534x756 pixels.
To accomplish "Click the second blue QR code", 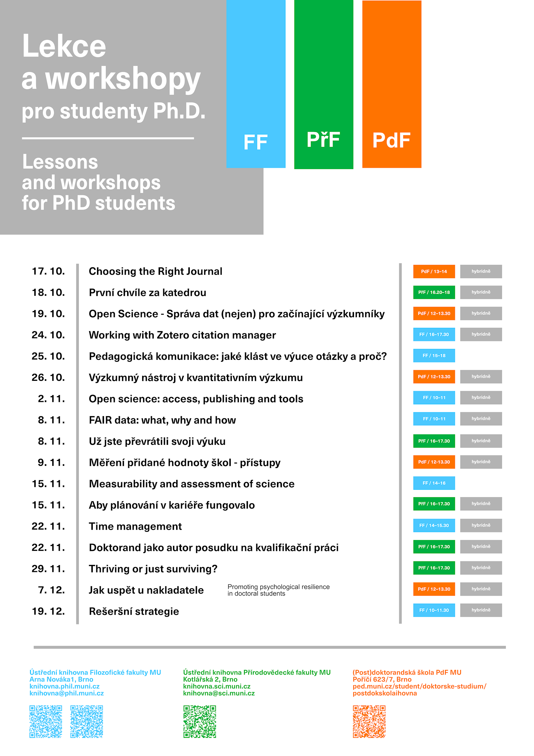I will click(86, 721).
